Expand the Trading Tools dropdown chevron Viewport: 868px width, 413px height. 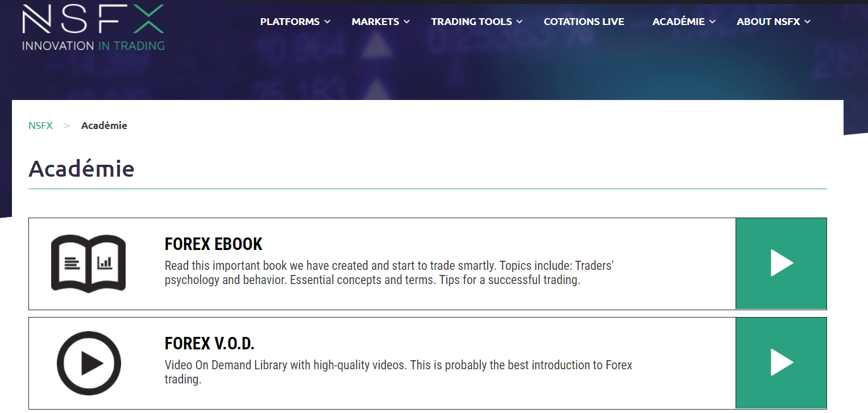tap(520, 22)
